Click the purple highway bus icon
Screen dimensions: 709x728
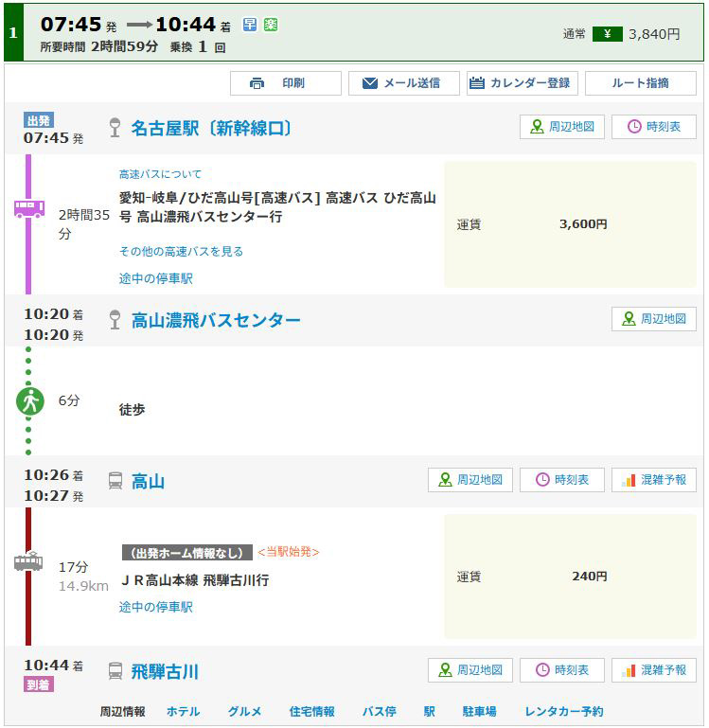pyautogui.click(x=28, y=208)
